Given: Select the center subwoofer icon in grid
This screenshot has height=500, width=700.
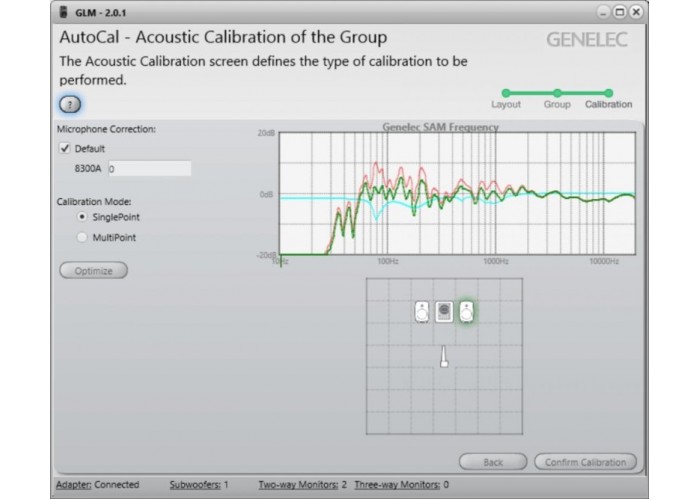Looking at the screenshot, I should 444,312.
